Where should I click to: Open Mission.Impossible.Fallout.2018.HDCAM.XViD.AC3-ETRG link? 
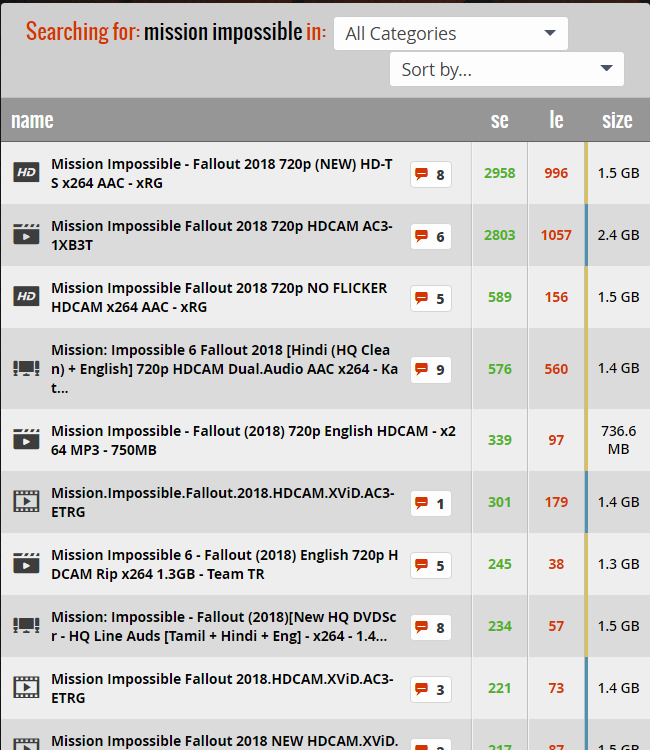tap(223, 502)
